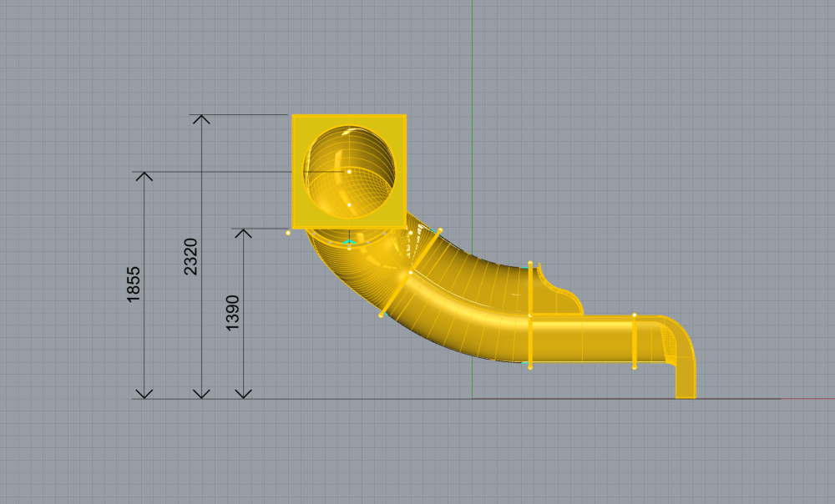Click the red horizontal axis line at right
Image resolution: width=835 pixels, height=504 pixels.
[806, 399]
